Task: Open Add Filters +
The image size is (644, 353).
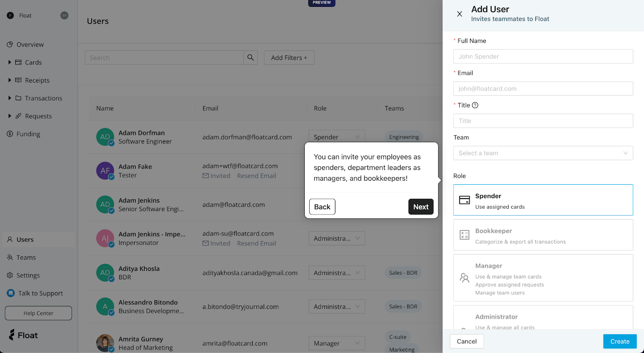Action: (289, 58)
